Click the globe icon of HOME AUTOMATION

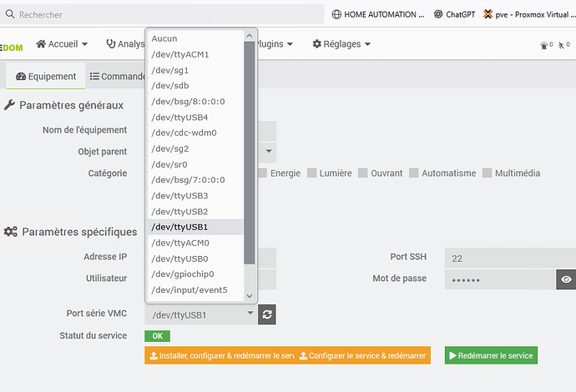[336, 14]
